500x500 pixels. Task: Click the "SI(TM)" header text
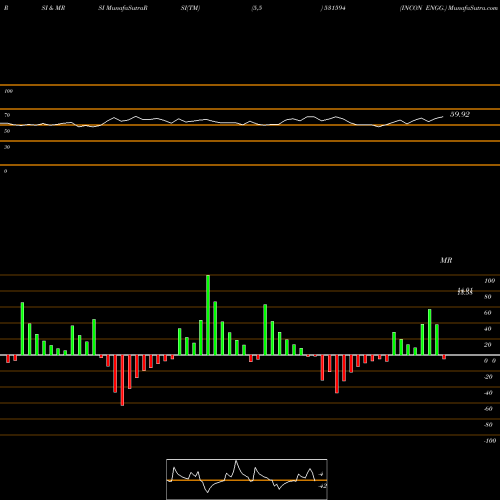pos(190,8)
